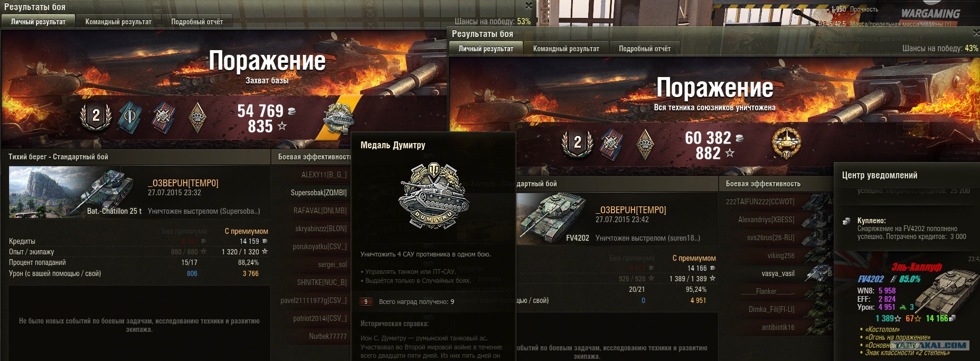This screenshot has width=980, height=361.
Task: Close the left battle results window
Action: tap(529, 6)
